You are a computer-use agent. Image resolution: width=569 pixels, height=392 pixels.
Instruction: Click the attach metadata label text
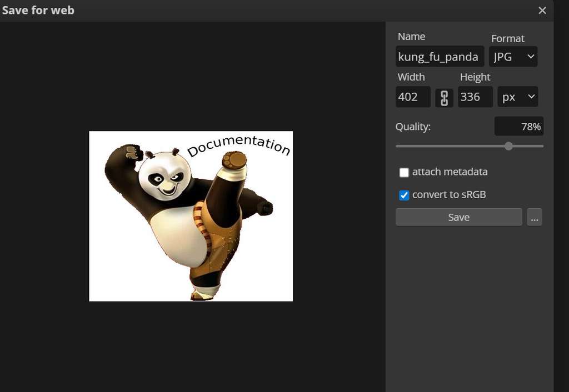(450, 172)
